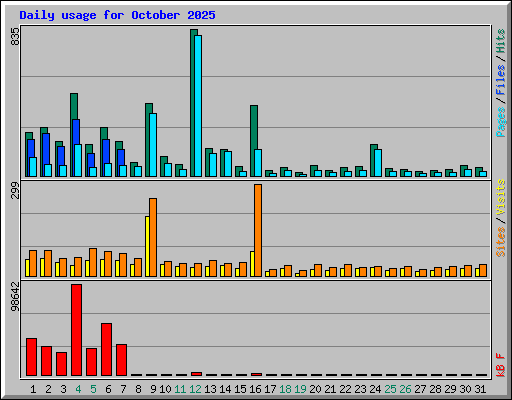
Task: Click the 98642 axis value label
Action: pos(15,296)
